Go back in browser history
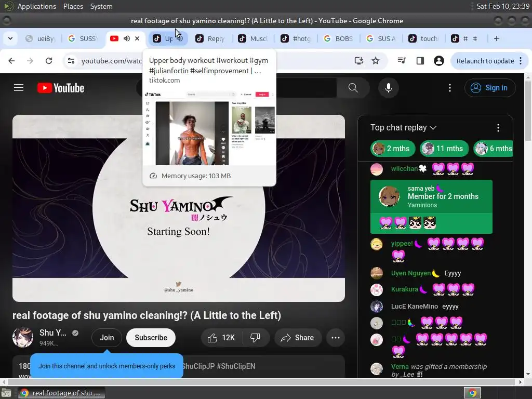This screenshot has width=532, height=399. (11, 61)
